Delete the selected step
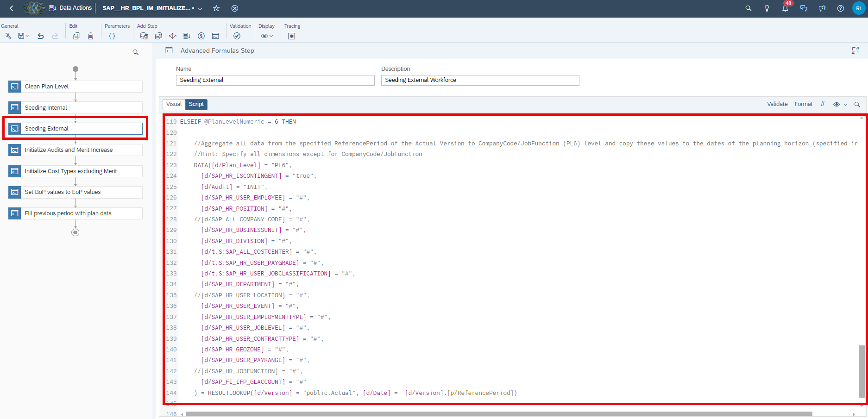The image size is (868, 419). 90,36
